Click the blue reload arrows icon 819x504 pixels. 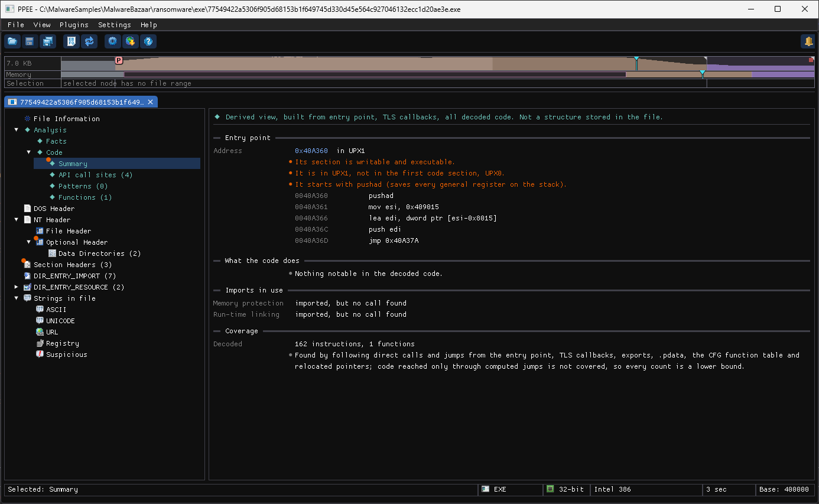(x=89, y=41)
